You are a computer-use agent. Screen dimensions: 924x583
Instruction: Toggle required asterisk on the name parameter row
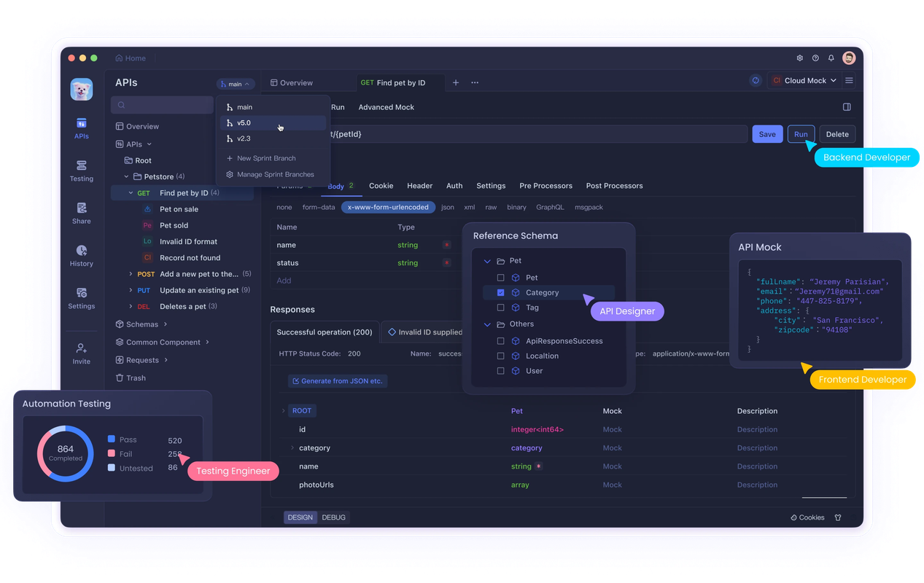pos(446,245)
